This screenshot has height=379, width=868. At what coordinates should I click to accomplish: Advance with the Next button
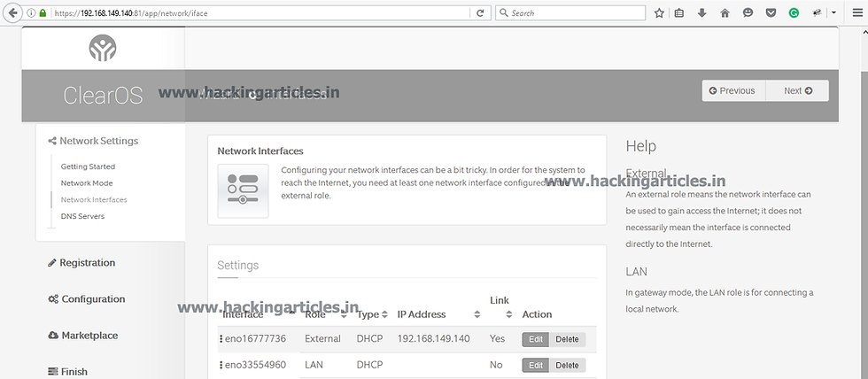[797, 90]
